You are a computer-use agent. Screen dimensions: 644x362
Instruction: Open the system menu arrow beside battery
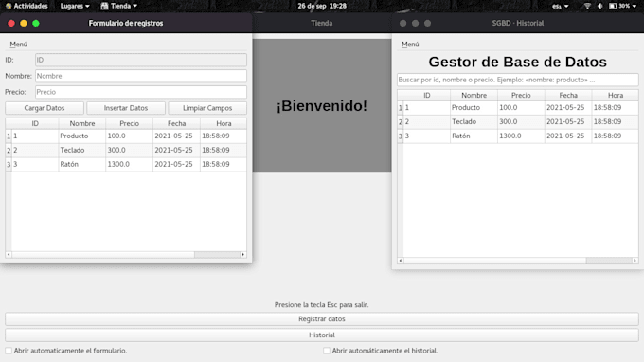635,6
